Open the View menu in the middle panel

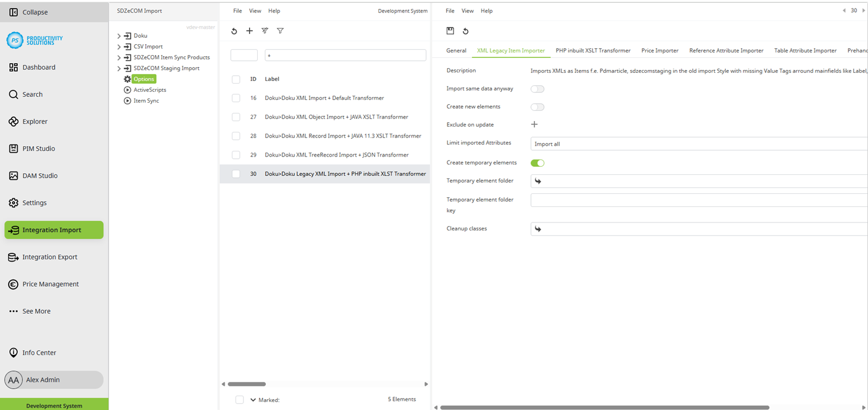(x=255, y=10)
